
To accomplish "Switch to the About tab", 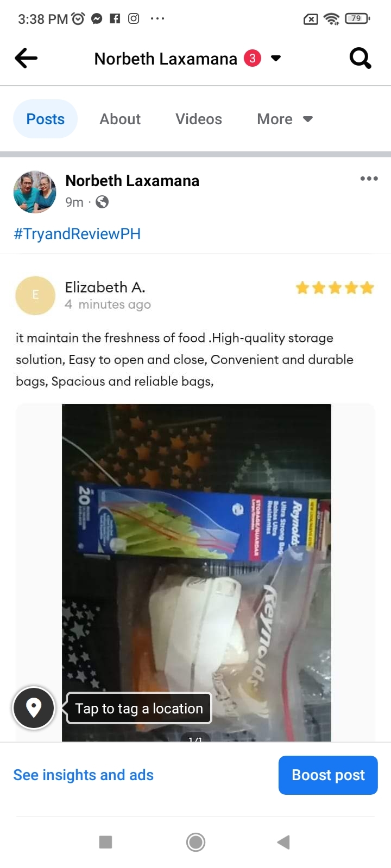I will [x=120, y=119].
